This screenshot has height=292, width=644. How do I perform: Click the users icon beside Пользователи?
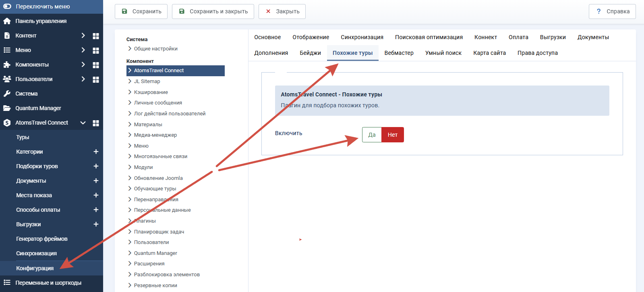tap(7, 79)
